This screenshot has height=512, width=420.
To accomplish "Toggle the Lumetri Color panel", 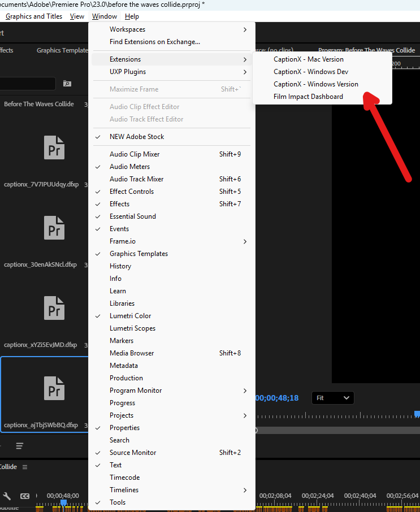I will tap(171, 316).
